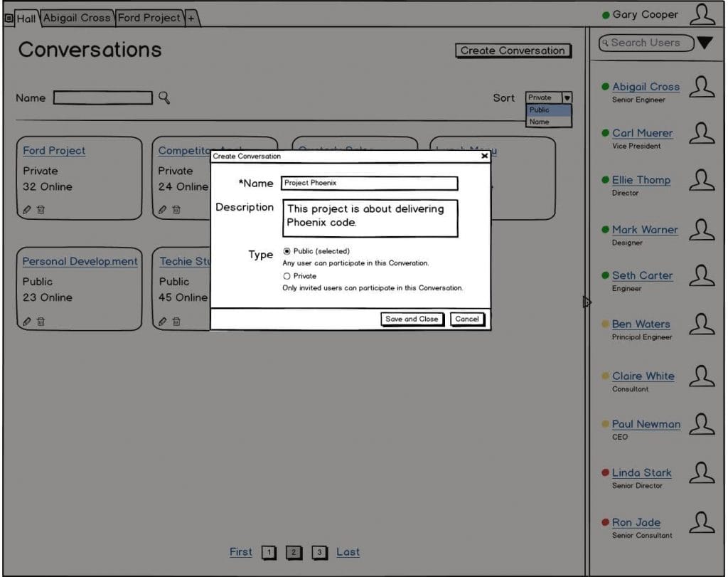Click the Description text area
The height and width of the screenshot is (577, 728).
click(x=370, y=218)
